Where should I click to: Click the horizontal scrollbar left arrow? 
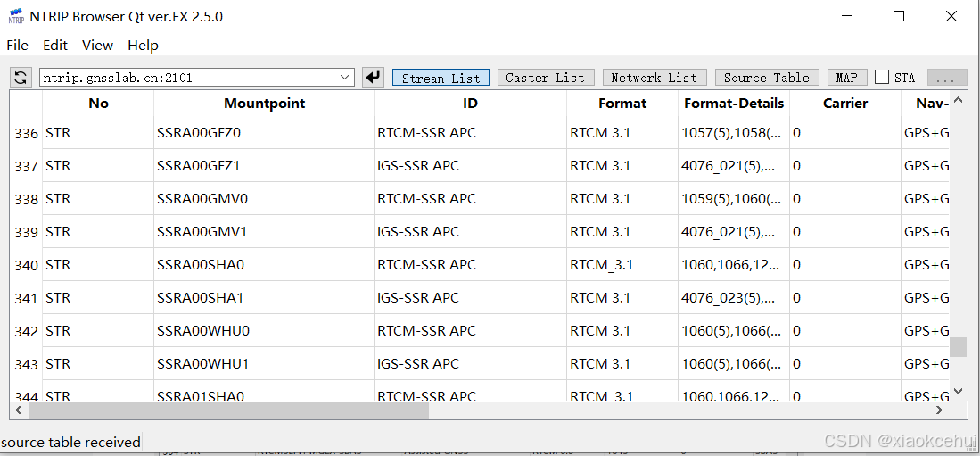(x=18, y=410)
